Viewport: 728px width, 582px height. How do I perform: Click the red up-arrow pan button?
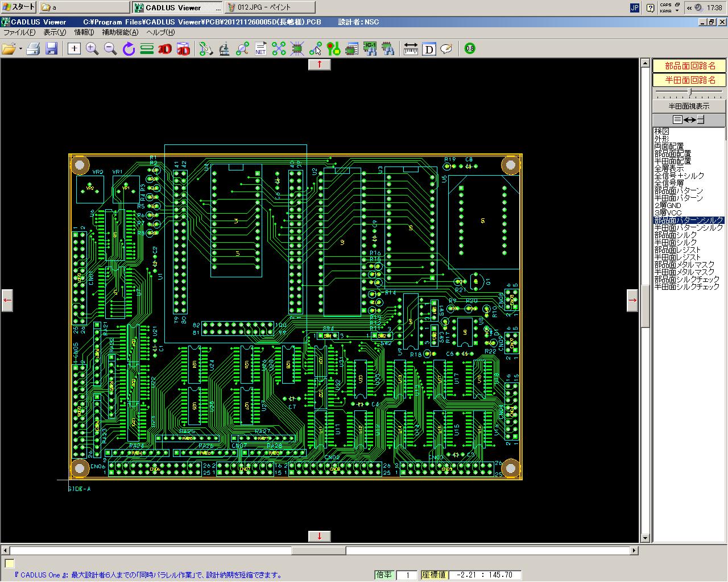pyautogui.click(x=320, y=64)
